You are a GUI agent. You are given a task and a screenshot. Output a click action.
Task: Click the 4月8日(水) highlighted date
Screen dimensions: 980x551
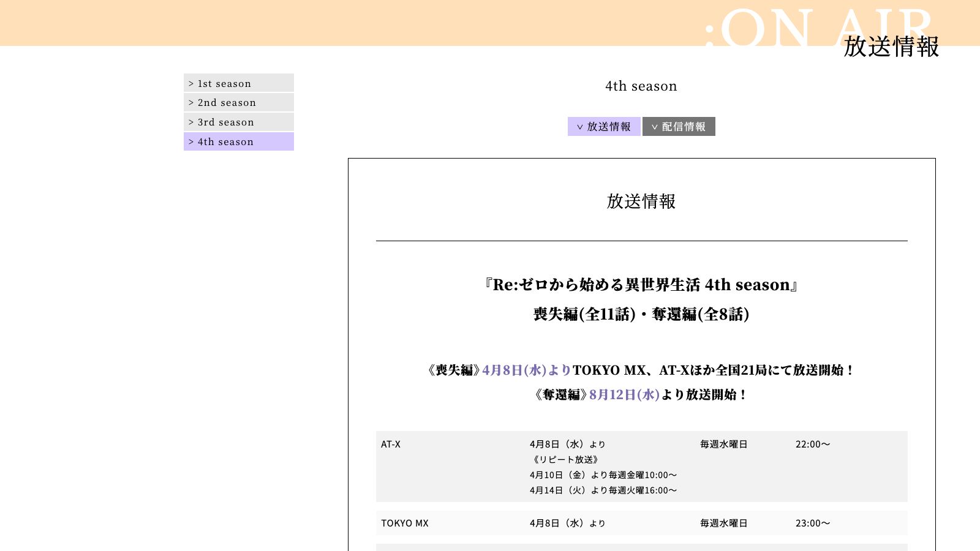click(x=526, y=370)
